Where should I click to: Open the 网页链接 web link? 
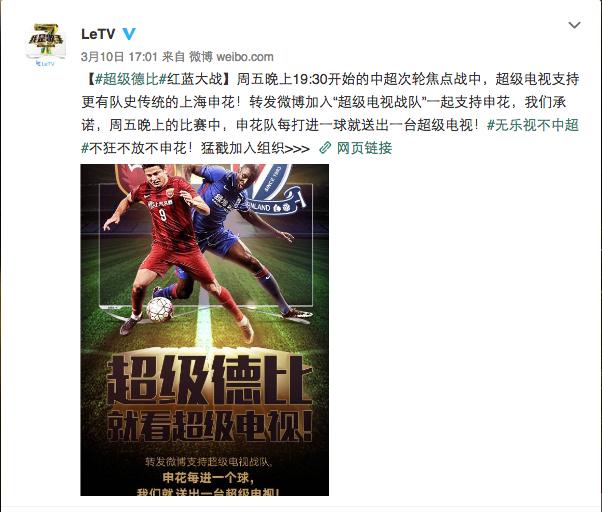pyautogui.click(x=364, y=148)
